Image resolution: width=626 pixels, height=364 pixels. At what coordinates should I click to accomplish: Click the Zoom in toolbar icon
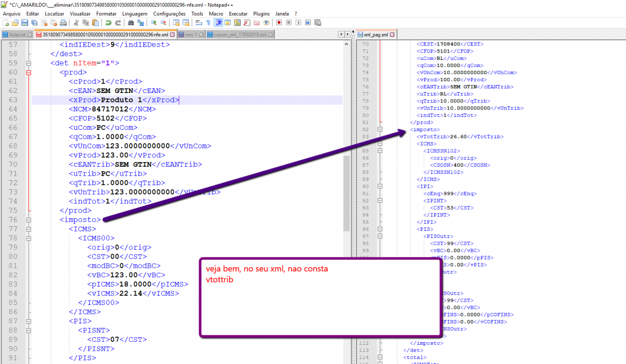pyautogui.click(x=153, y=23)
